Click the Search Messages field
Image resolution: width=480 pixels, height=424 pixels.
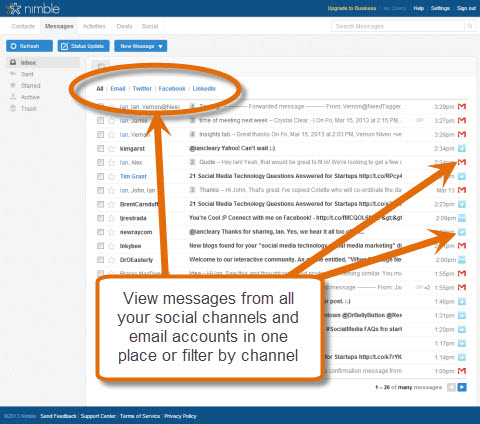point(398,26)
